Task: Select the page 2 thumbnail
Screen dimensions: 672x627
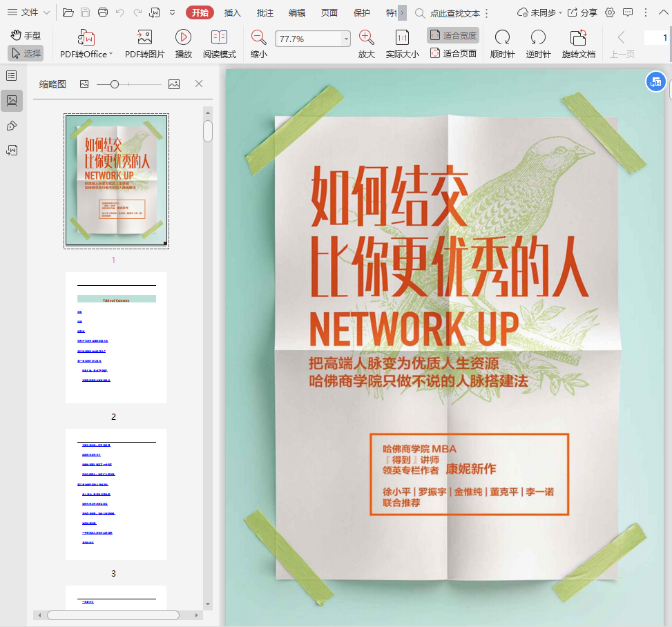Action: [116, 338]
